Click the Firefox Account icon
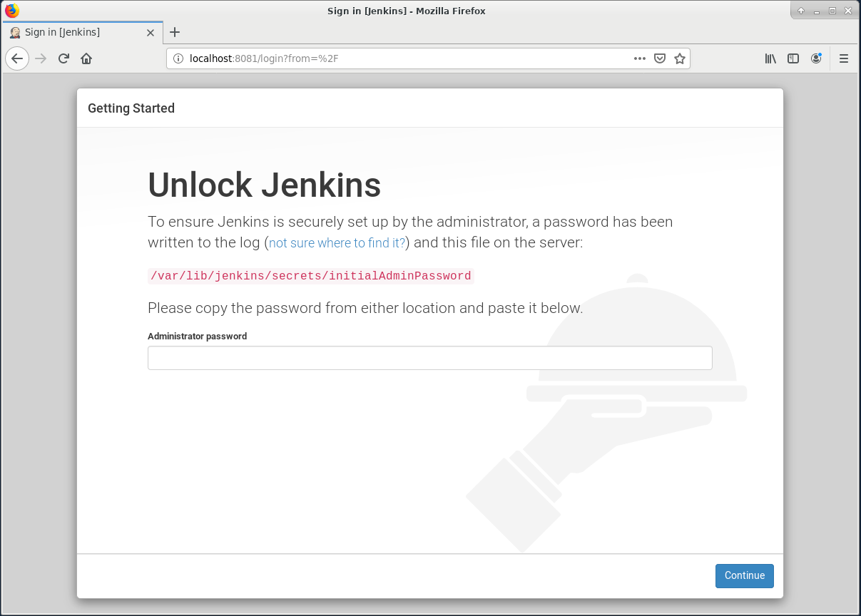 pyautogui.click(x=816, y=58)
